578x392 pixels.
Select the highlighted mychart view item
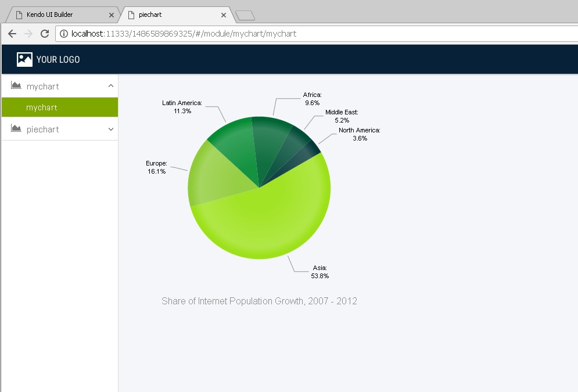pos(60,107)
